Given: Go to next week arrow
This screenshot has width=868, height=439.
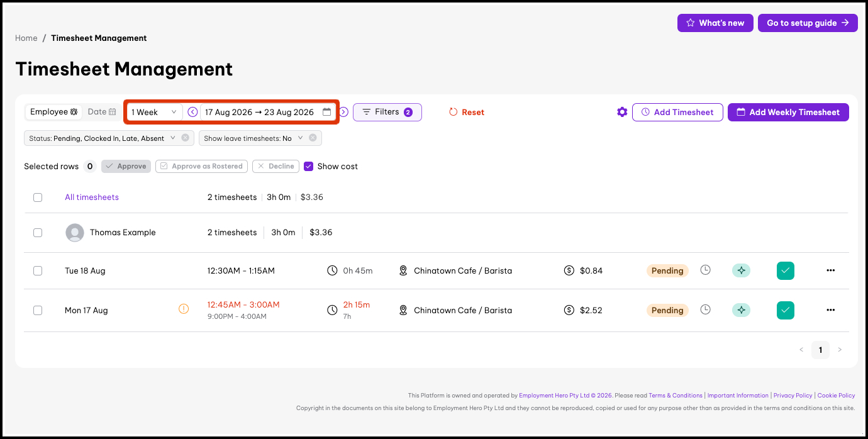Looking at the screenshot, I should click(343, 112).
